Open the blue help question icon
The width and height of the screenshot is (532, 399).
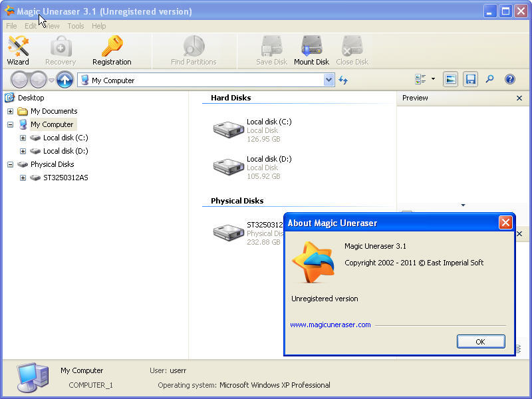pos(509,79)
